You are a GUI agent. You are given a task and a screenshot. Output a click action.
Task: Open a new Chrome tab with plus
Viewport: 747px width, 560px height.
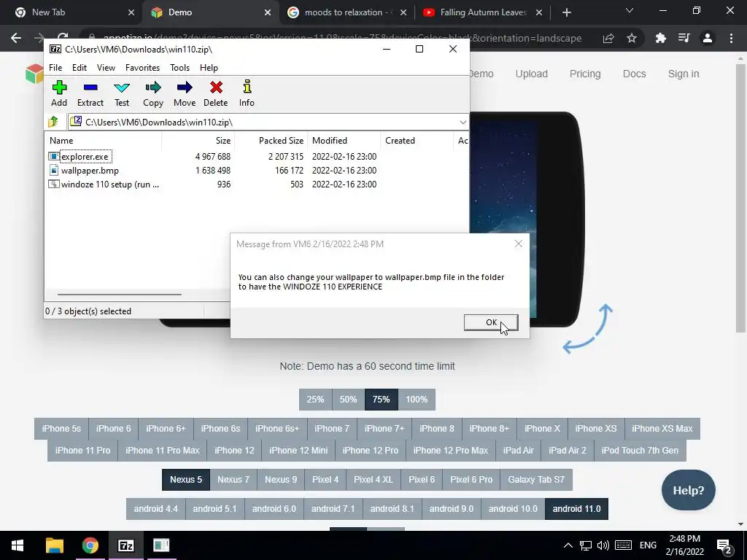566,12
